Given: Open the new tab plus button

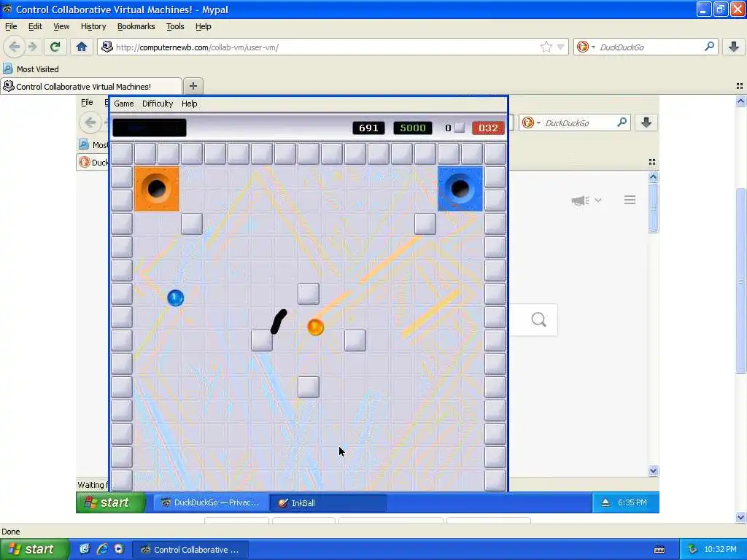Looking at the screenshot, I should coord(193,86).
